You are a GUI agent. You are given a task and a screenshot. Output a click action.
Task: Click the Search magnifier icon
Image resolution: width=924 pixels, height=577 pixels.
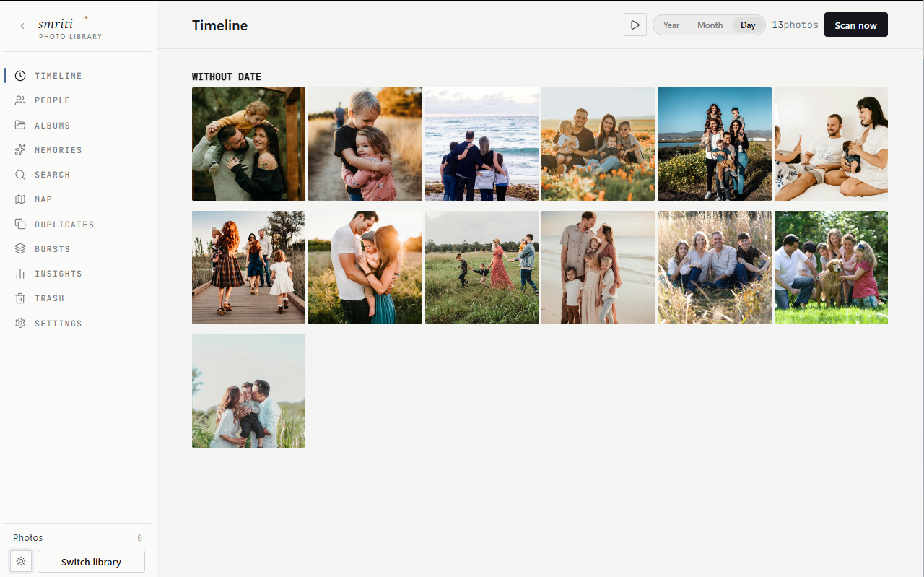pyautogui.click(x=20, y=175)
